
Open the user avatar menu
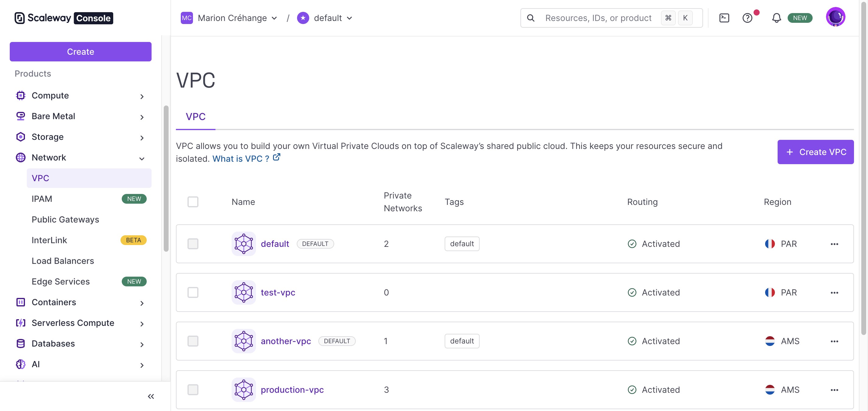tap(835, 17)
